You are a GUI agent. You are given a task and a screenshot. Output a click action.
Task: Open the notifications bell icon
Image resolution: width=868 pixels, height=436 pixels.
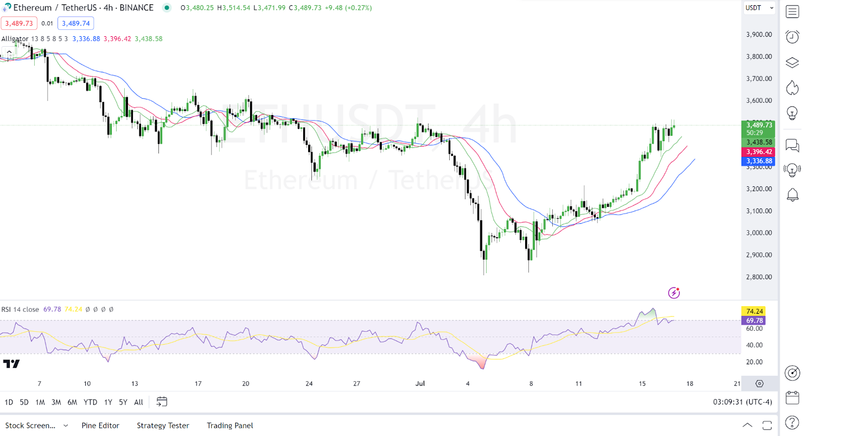(x=792, y=195)
